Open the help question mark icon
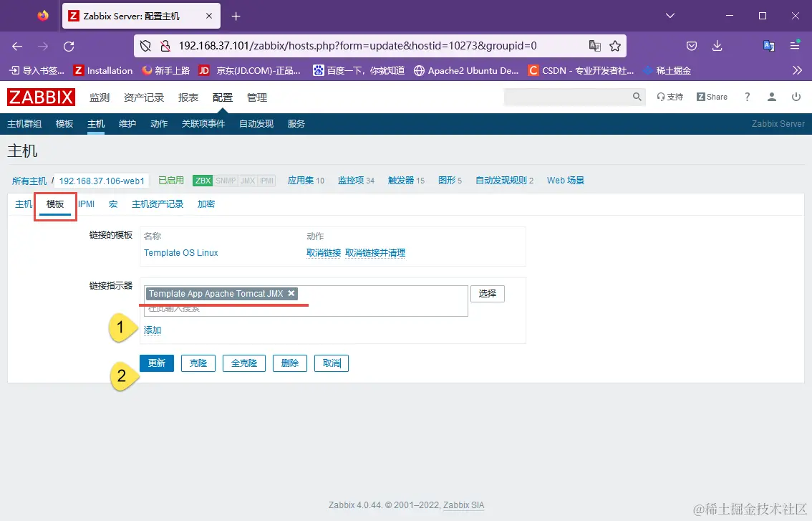The width and height of the screenshot is (812, 521). pos(747,97)
